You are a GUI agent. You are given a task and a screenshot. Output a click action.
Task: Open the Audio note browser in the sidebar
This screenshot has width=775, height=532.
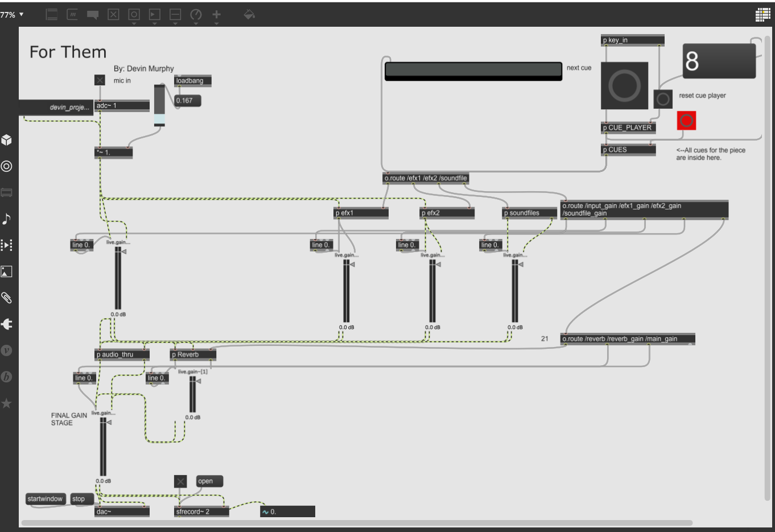[7, 219]
